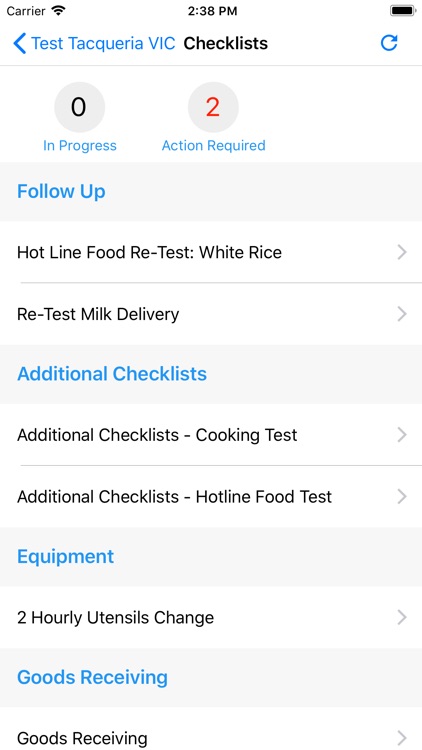Open Additional Checklists - Cooking Test
This screenshot has height=750, width=422.
point(211,435)
